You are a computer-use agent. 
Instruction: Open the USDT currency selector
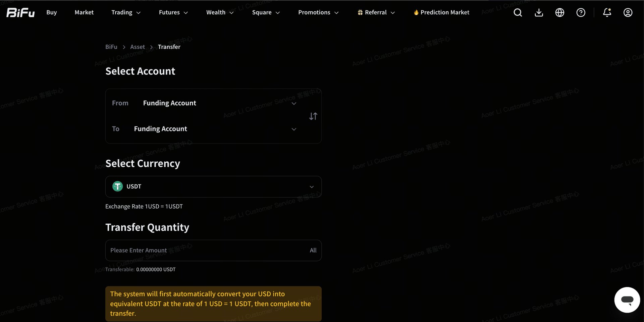(213, 186)
